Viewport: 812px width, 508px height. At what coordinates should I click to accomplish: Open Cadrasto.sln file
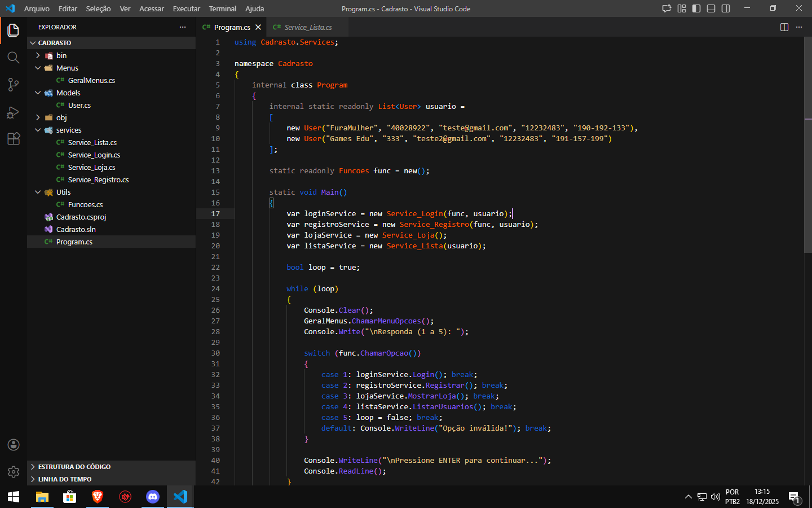(111, 229)
